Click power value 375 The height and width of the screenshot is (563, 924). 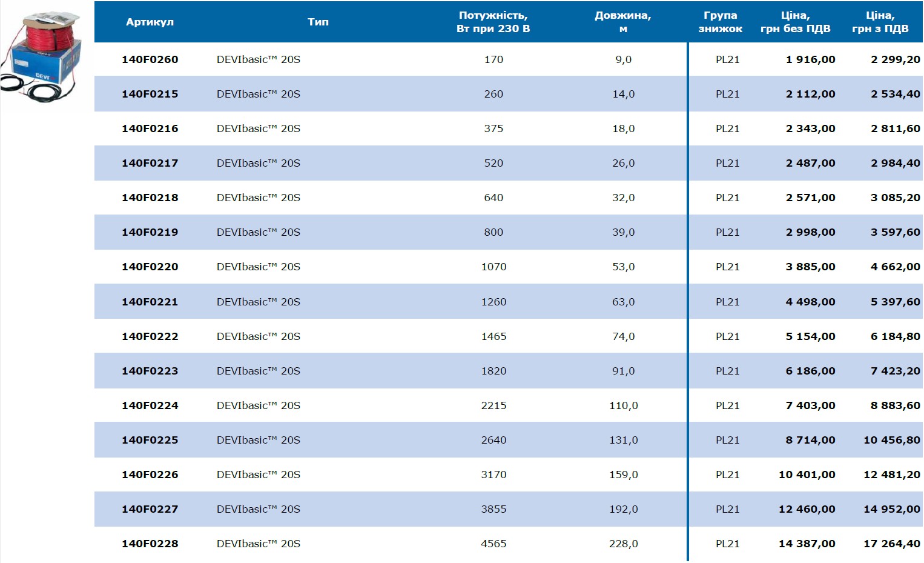point(493,128)
